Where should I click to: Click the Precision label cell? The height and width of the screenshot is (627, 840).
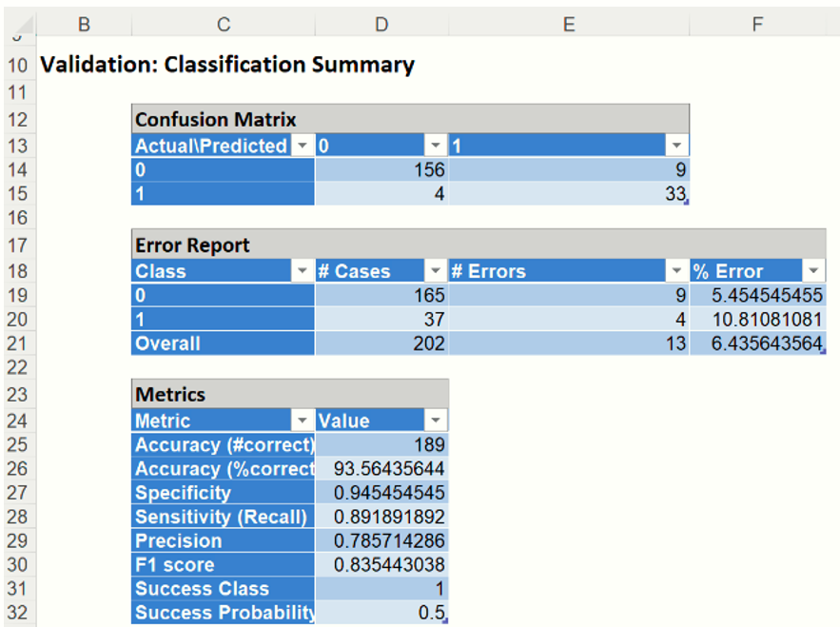point(223,541)
